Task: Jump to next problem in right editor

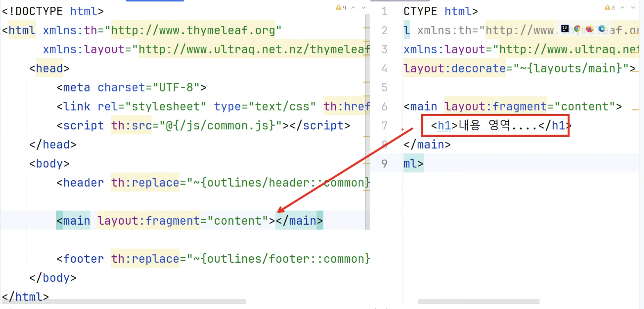Action: click(x=633, y=8)
